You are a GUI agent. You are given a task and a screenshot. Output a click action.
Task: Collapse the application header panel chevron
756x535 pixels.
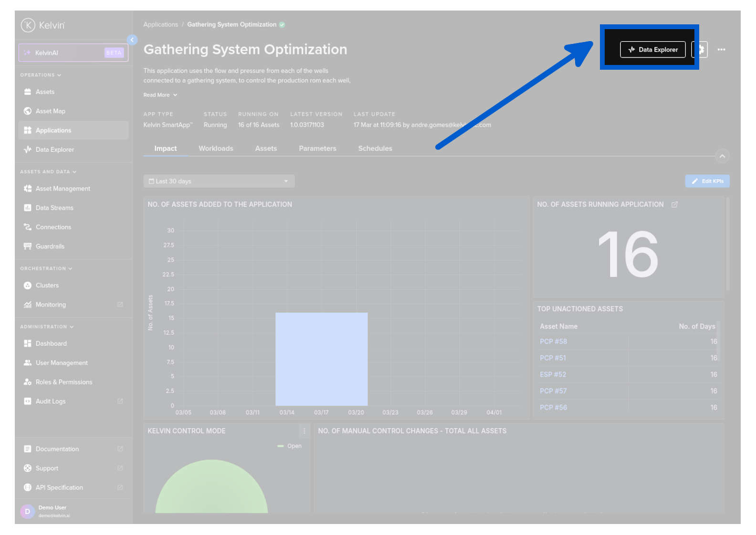pos(722,156)
